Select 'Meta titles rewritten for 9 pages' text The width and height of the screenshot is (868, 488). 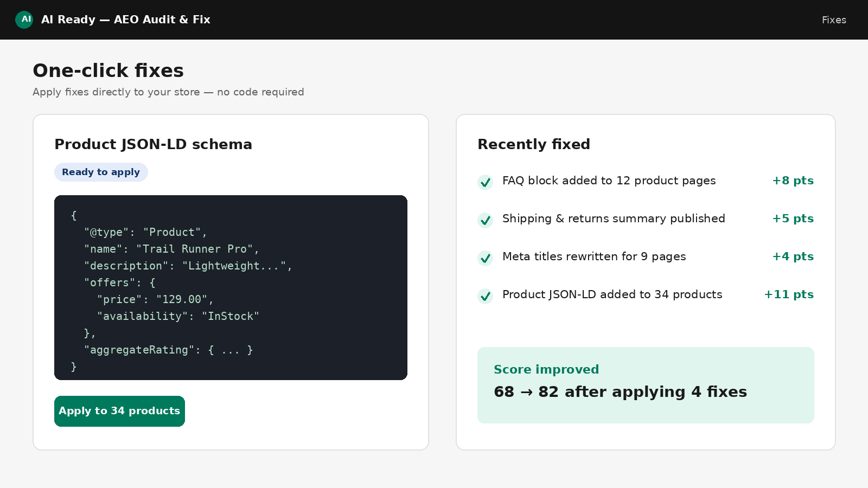[594, 256]
